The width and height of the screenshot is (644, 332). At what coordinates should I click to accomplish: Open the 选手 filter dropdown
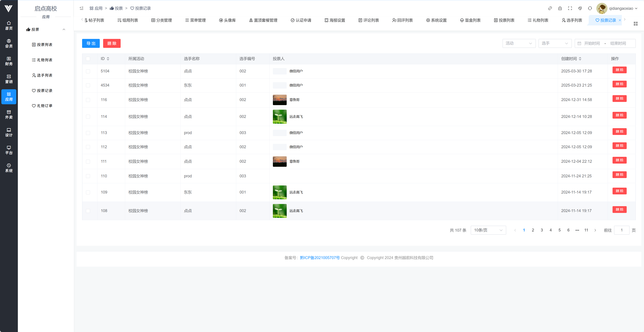pyautogui.click(x=555, y=43)
